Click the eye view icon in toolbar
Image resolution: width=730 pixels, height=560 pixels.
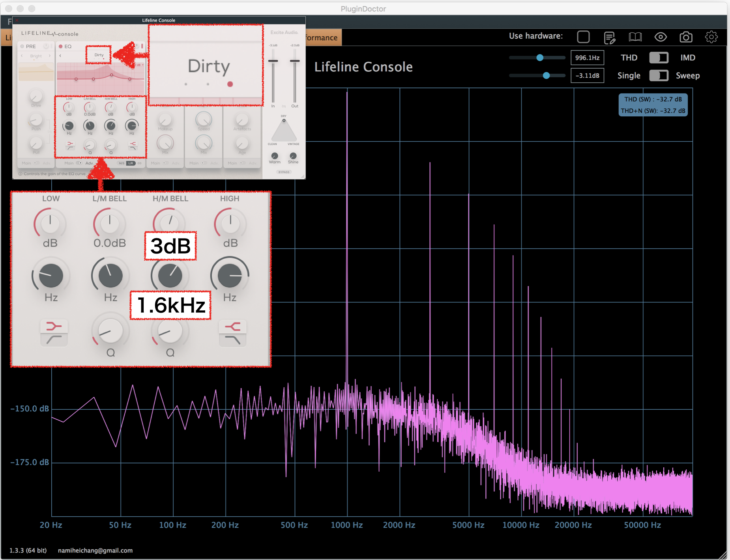(x=661, y=37)
